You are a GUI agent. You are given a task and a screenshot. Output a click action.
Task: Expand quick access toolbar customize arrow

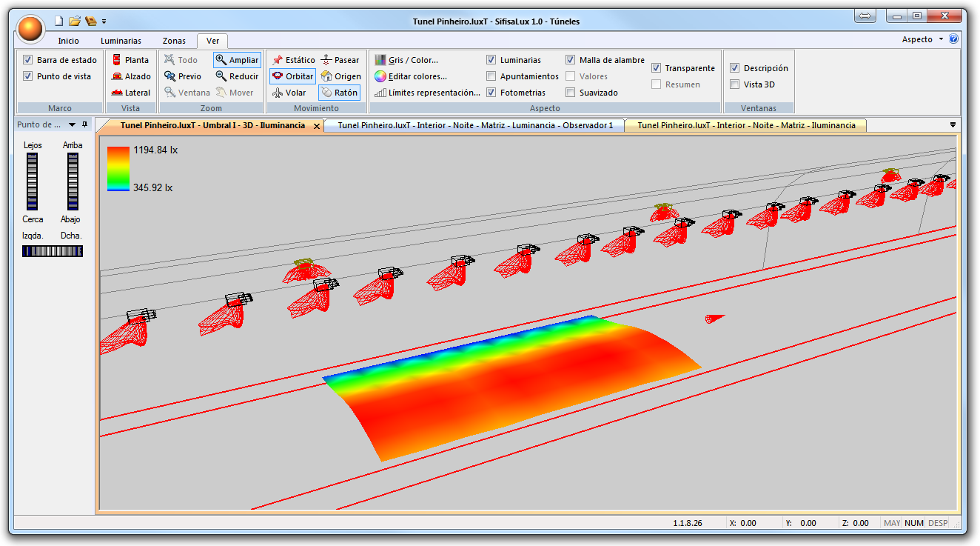(104, 21)
